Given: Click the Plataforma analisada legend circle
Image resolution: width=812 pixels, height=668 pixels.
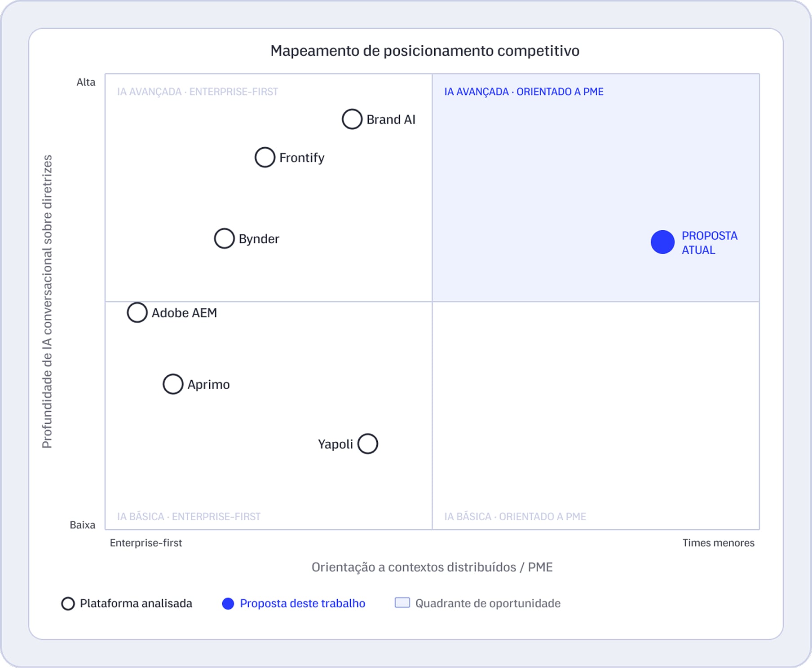Looking at the screenshot, I should tap(68, 603).
